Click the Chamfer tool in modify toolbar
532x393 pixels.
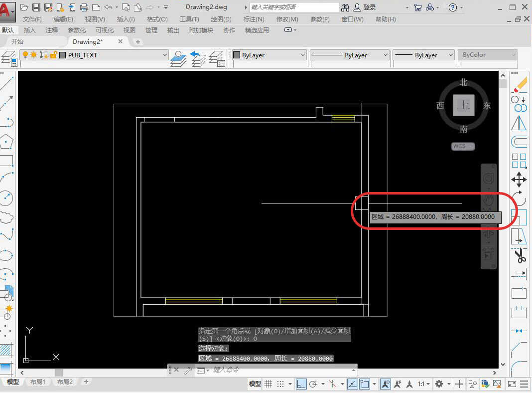[519, 349]
